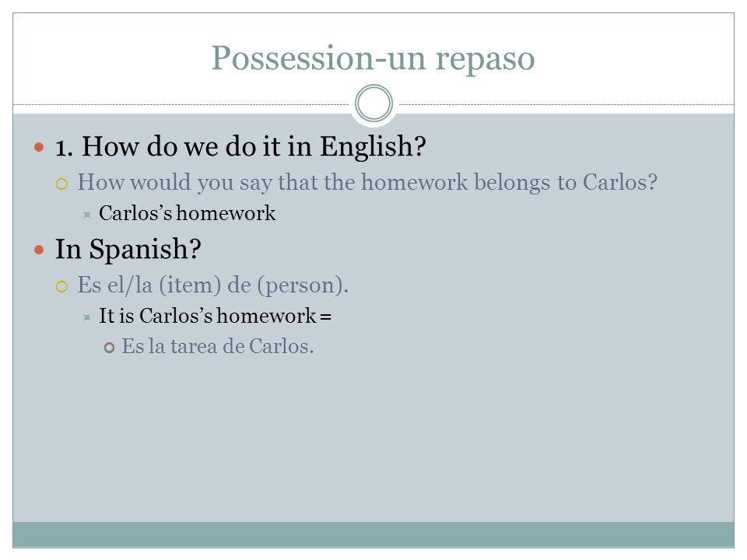Click the line 'How would you say that the homework belongs to Carlos?'
This screenshot has width=747, height=560.
coord(367,182)
